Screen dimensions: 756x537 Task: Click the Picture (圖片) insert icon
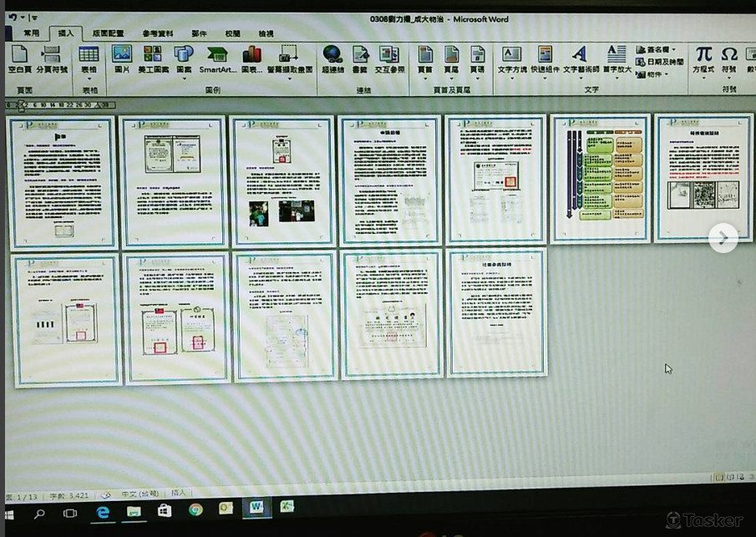[x=122, y=59]
